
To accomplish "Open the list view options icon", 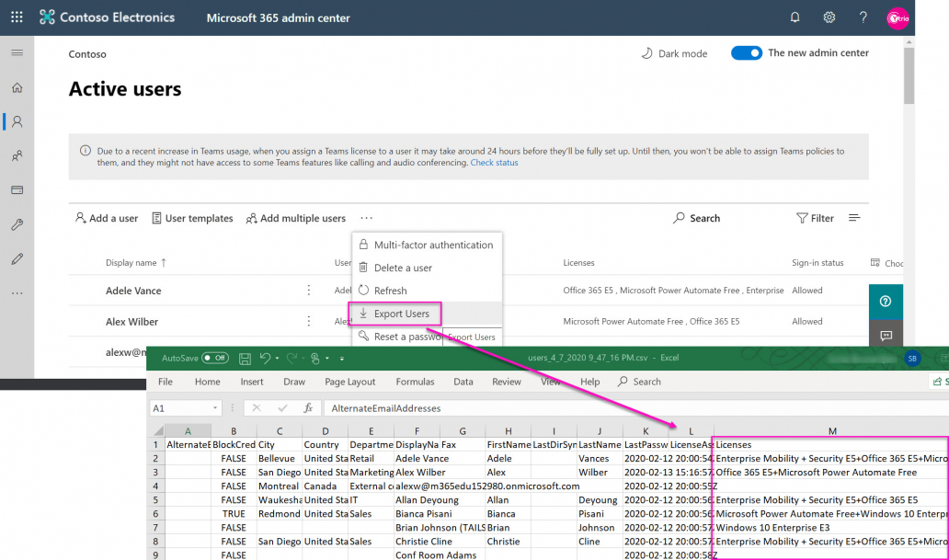I will [854, 218].
